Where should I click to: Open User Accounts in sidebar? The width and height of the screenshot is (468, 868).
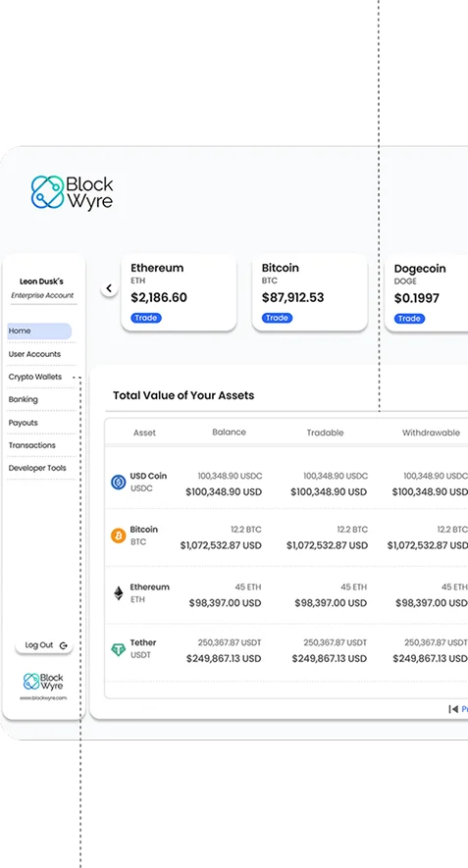click(34, 354)
